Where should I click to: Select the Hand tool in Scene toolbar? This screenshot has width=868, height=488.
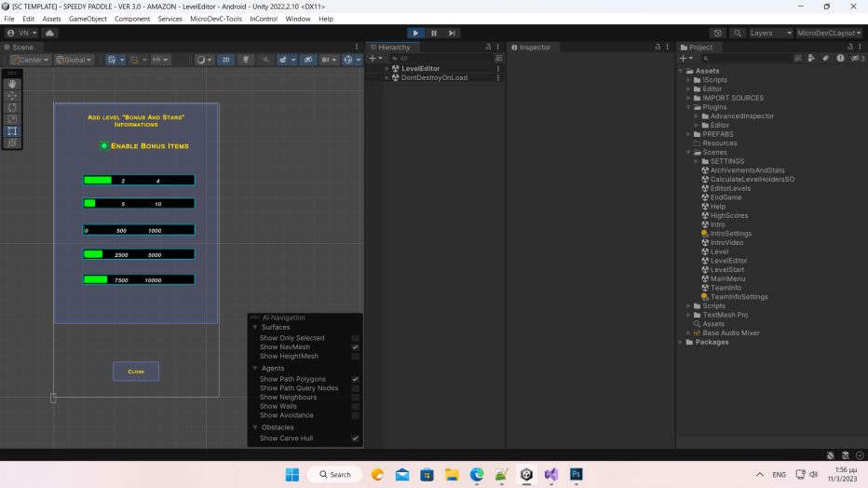tap(12, 84)
